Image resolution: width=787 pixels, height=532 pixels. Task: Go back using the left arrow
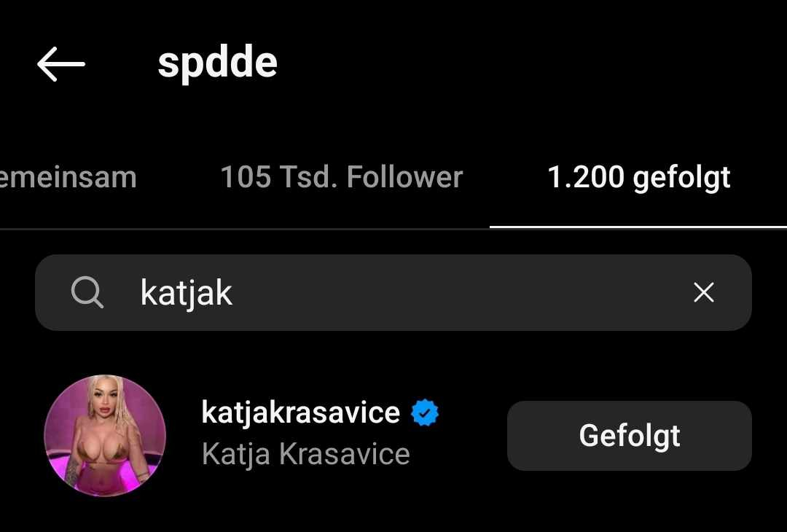pos(60,63)
